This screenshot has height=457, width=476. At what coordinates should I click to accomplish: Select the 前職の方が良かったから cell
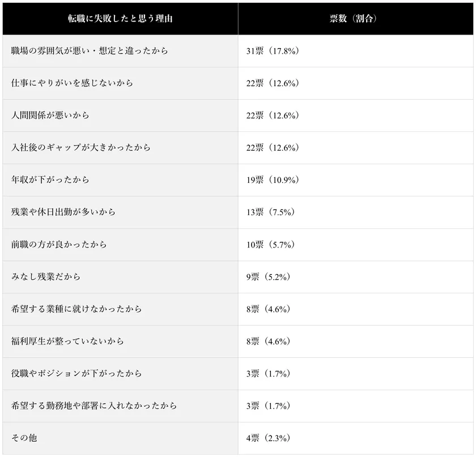[x=59, y=245]
